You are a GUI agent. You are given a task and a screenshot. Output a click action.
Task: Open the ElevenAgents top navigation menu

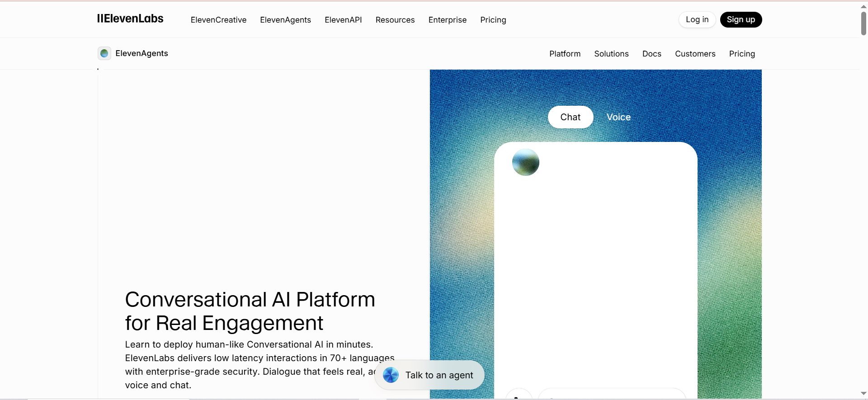point(285,20)
